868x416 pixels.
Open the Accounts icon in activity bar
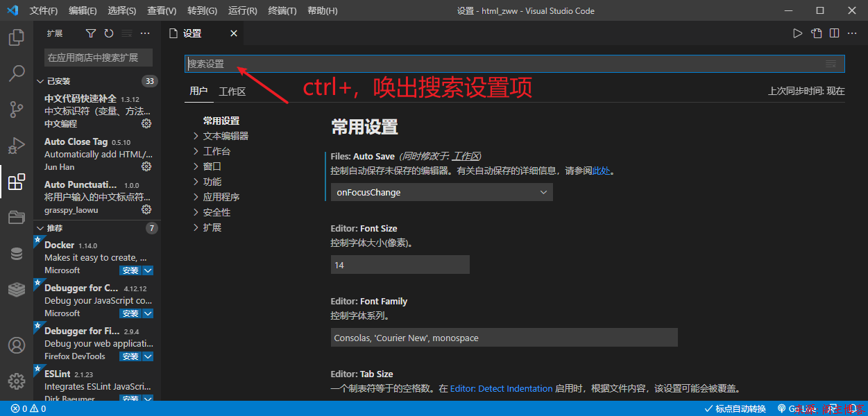point(17,345)
